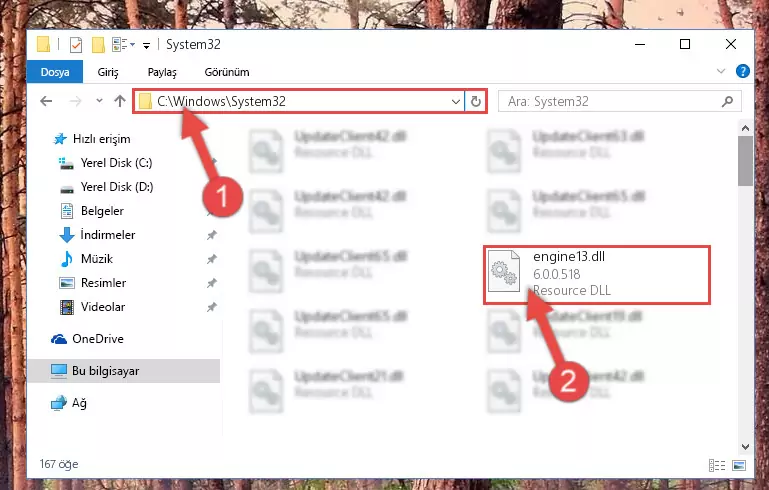Expand the ribbon with the chevron

(720, 72)
